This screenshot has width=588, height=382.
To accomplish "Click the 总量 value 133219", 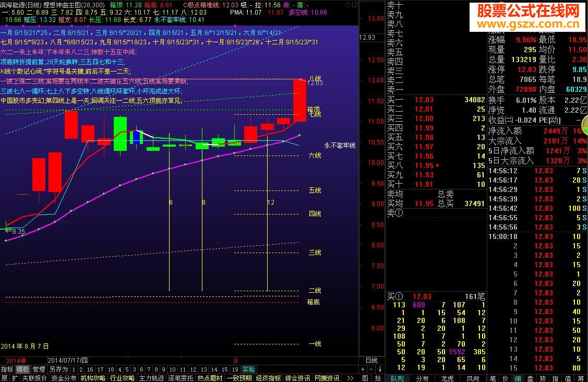I will click(524, 59).
